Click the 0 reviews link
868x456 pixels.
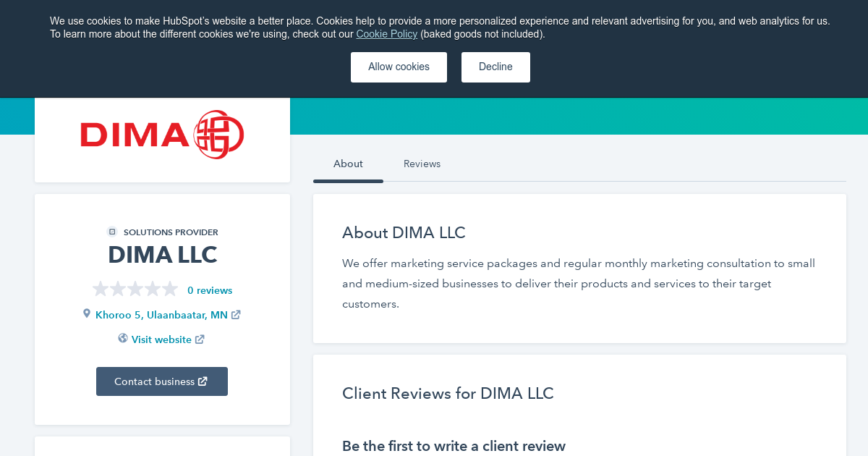(x=210, y=290)
